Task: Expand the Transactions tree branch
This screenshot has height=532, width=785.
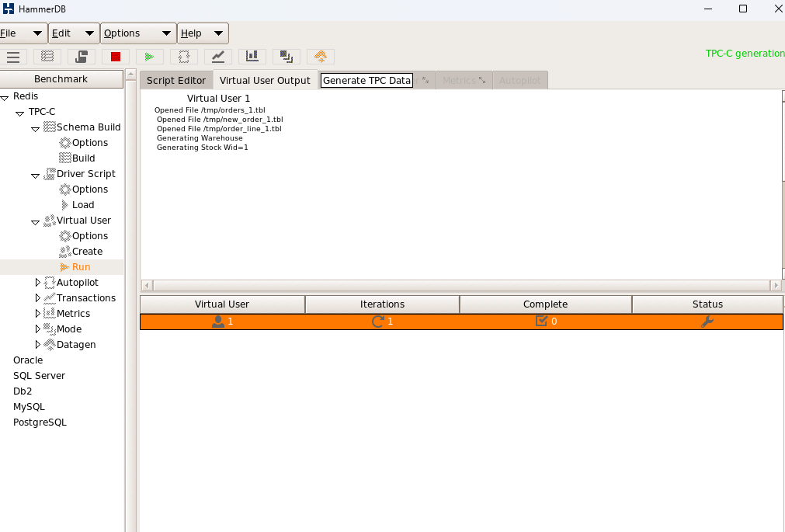Action: click(36, 297)
